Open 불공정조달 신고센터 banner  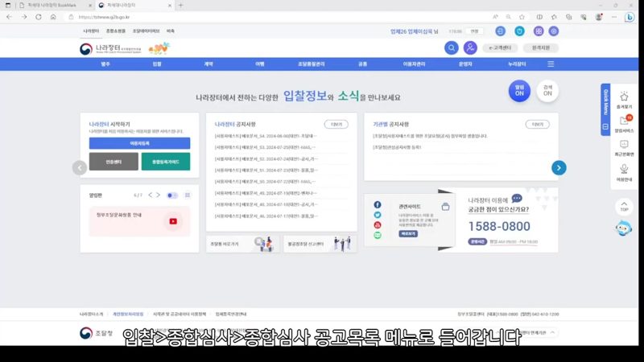pos(320,244)
